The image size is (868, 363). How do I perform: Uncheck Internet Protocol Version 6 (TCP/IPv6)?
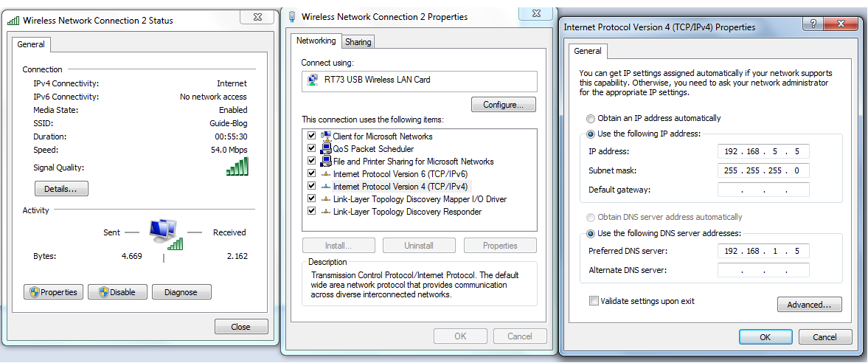(x=311, y=174)
